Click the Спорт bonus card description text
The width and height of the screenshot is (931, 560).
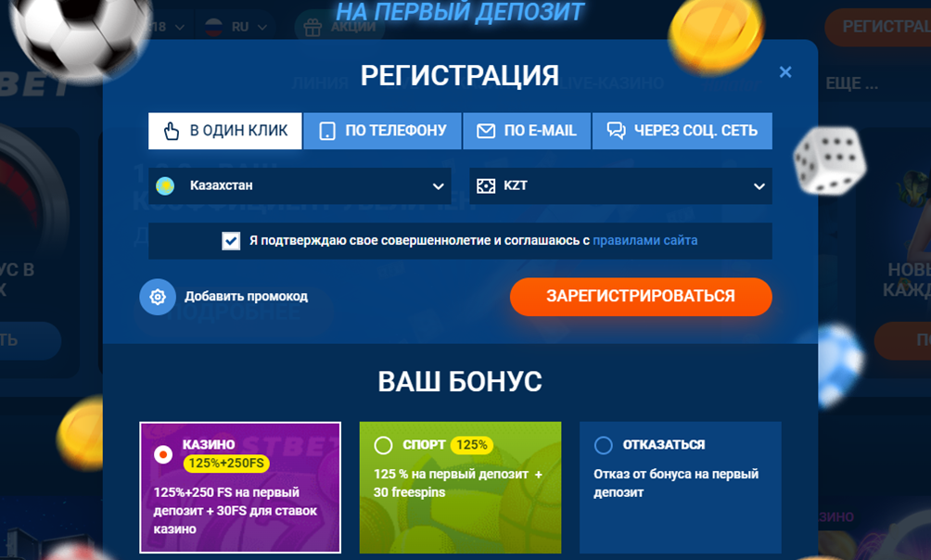458,483
